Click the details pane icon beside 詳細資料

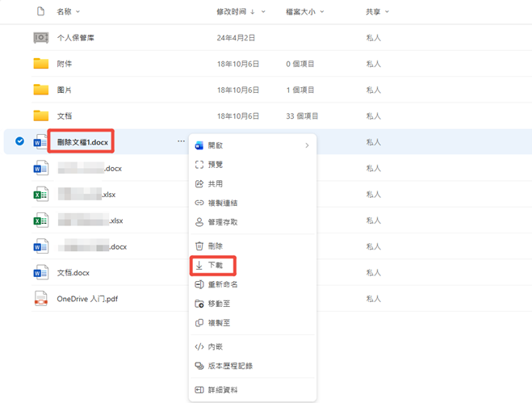199,390
